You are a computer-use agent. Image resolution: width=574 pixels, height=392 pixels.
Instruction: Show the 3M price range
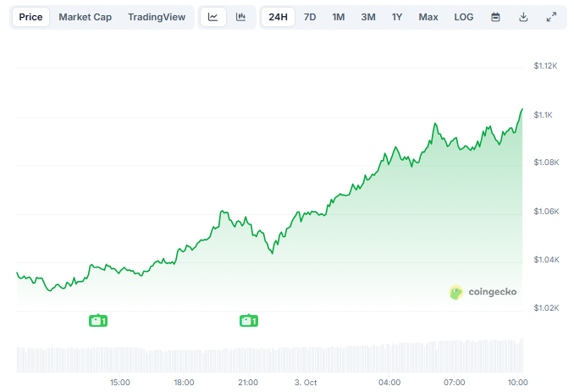367,17
